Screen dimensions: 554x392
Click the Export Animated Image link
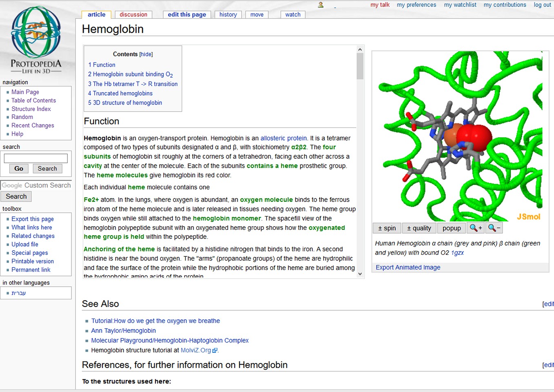pos(408,267)
